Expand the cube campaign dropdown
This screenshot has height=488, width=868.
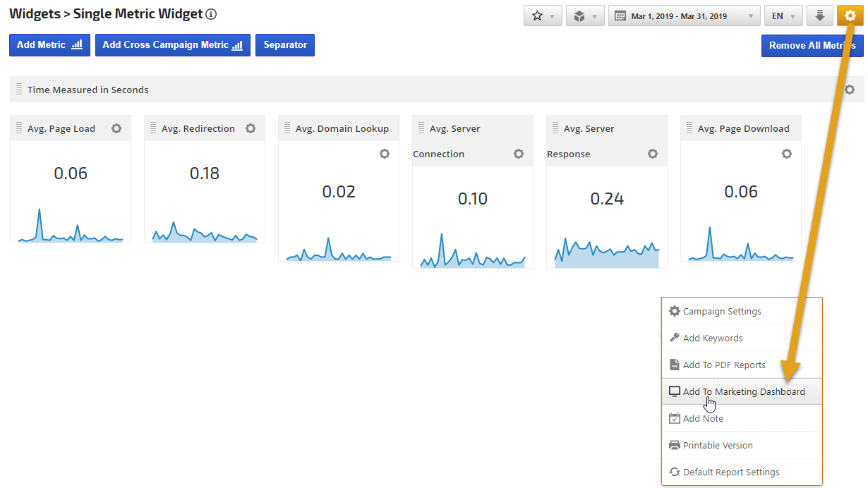tap(585, 16)
